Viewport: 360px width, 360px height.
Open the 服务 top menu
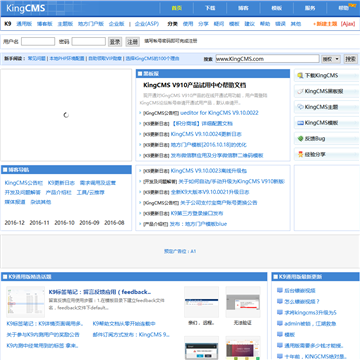pyautogui.click(x=310, y=8)
